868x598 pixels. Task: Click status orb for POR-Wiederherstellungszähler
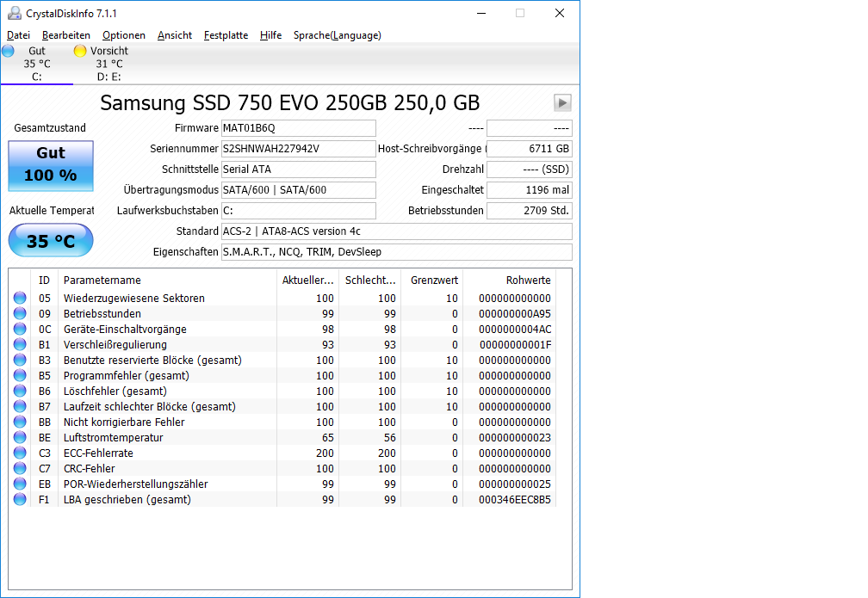(20, 484)
